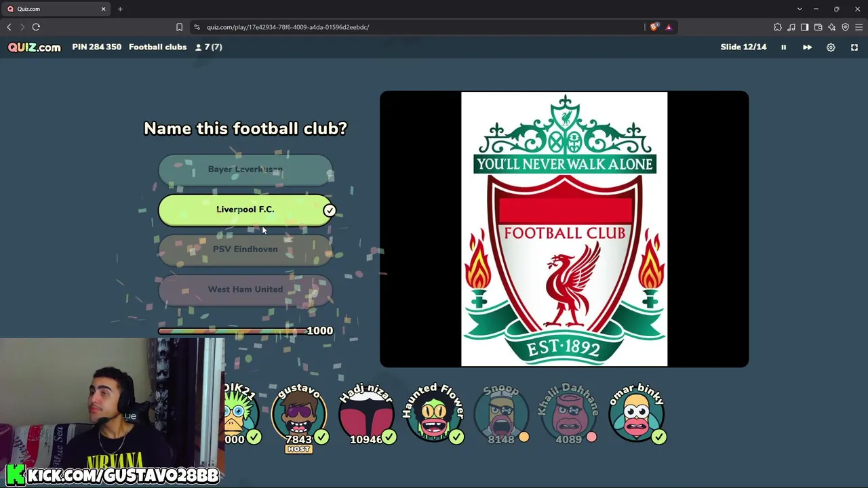Screen dimensions: 868x488
Task: Pause the quiz slide
Action: (783, 47)
